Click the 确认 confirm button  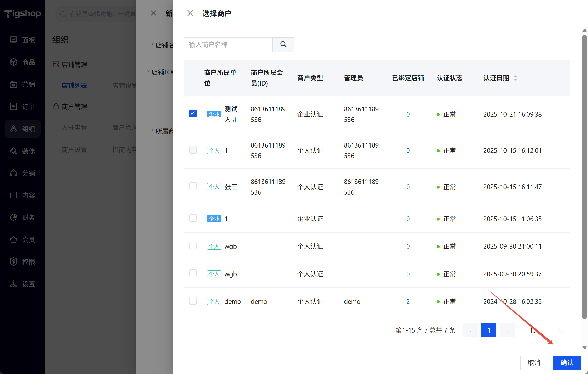click(x=567, y=363)
